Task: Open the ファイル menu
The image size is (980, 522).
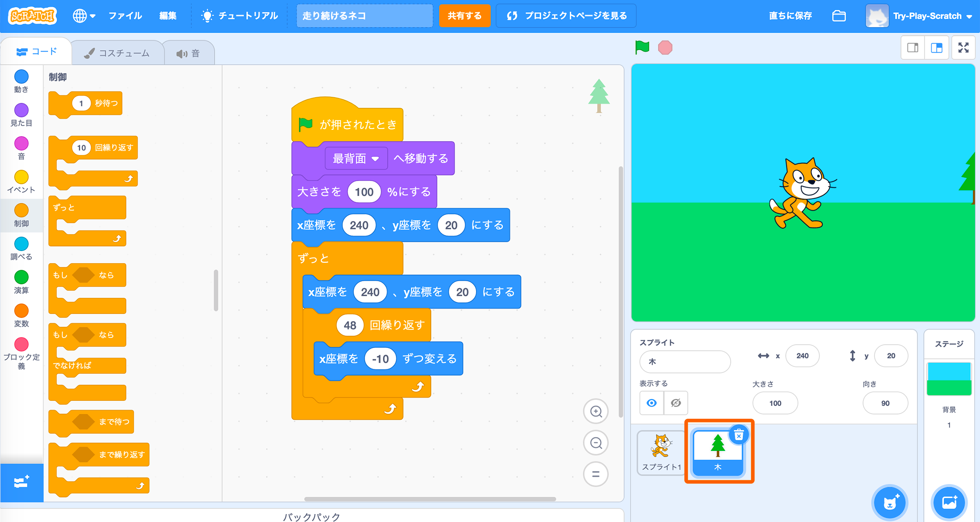Action: pos(125,16)
